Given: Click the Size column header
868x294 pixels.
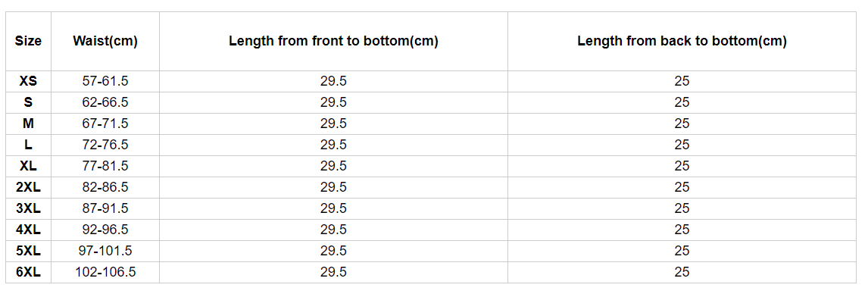Looking at the screenshot, I should pyautogui.click(x=28, y=41).
